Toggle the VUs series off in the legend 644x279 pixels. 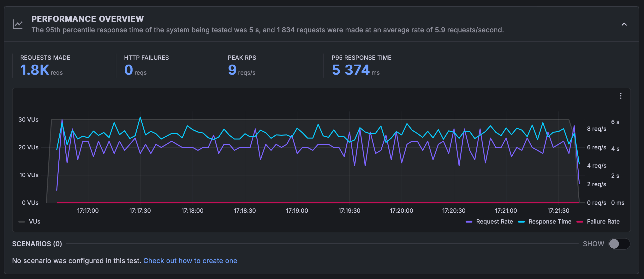point(34,221)
